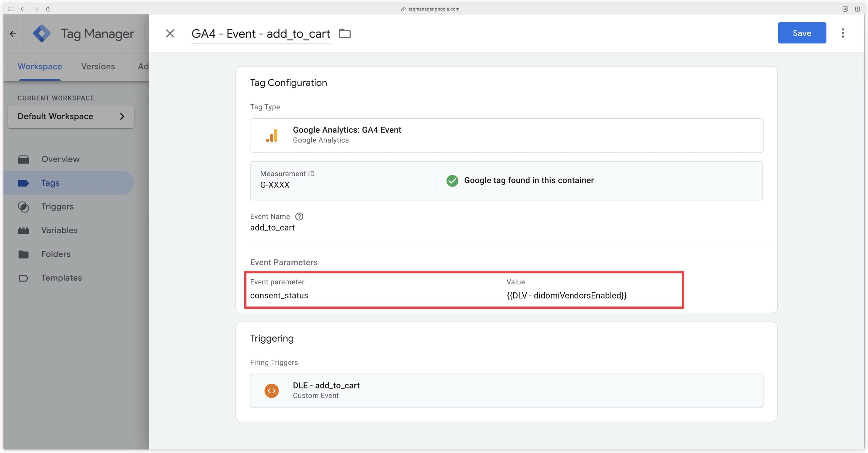Expand the Default Workspace selector
This screenshot has width=868, height=453.
pyautogui.click(x=71, y=116)
